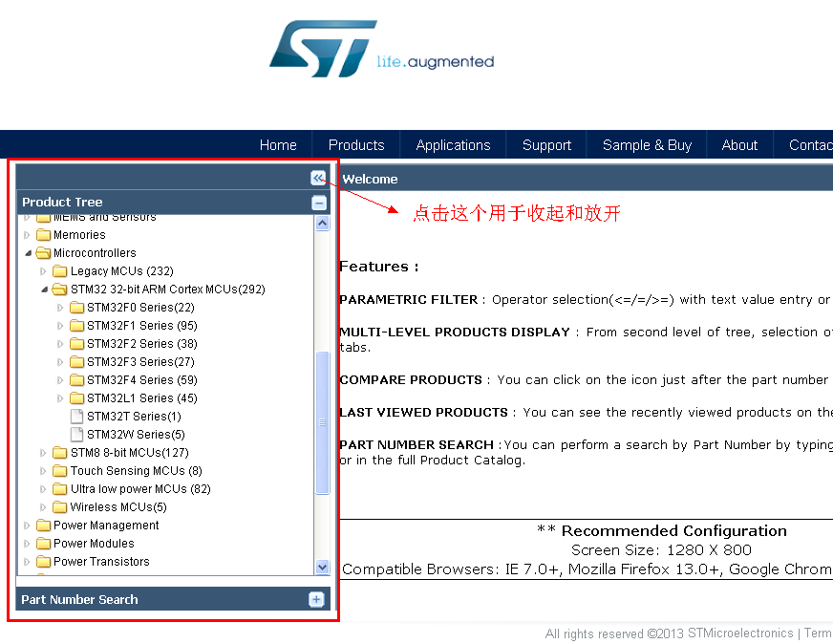Collapse the left sidebar panel with double-arrow icon
833x644 pixels.
tap(318, 178)
